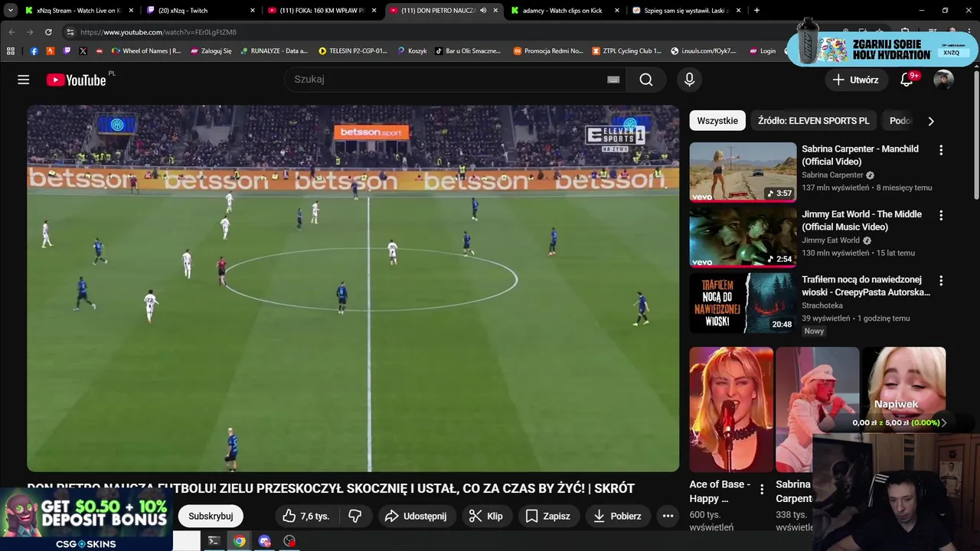
Task: Mute the tab via speaker icon on DON PIETRO tab
Action: (483, 11)
